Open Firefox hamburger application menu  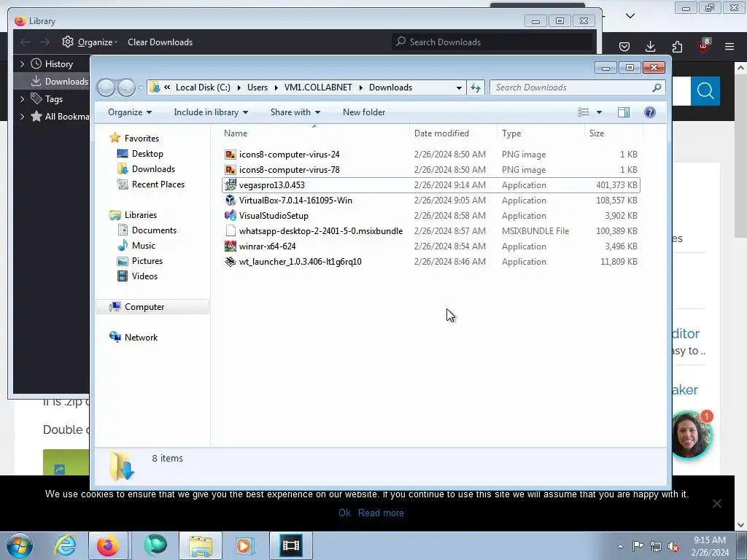click(x=729, y=46)
